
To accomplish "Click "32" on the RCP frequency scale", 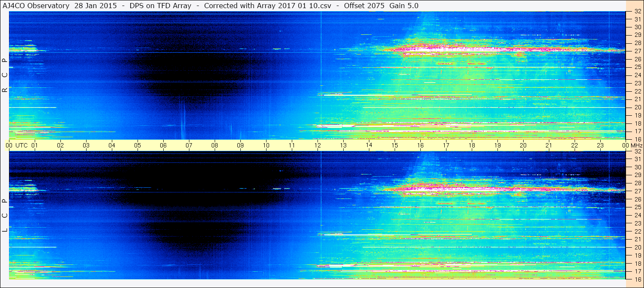I will coord(637,11).
